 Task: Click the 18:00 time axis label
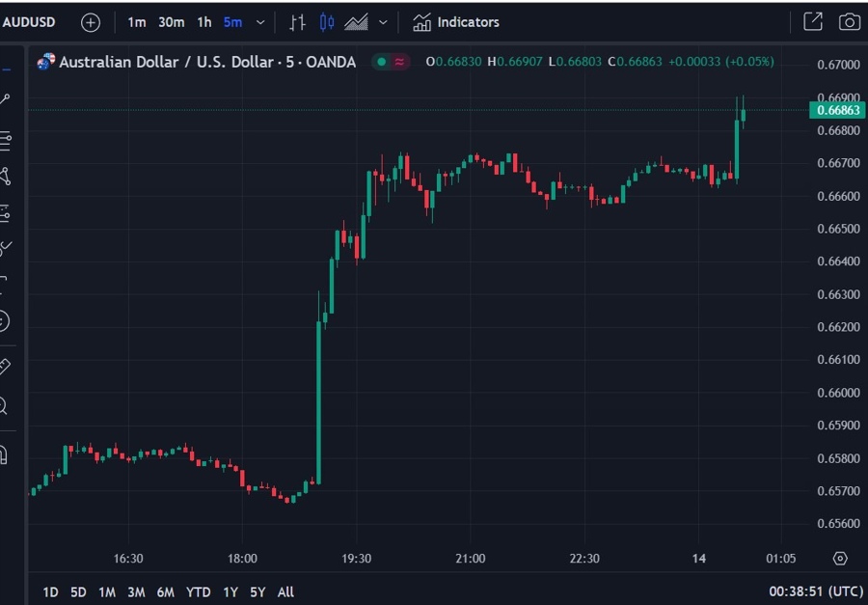point(242,559)
